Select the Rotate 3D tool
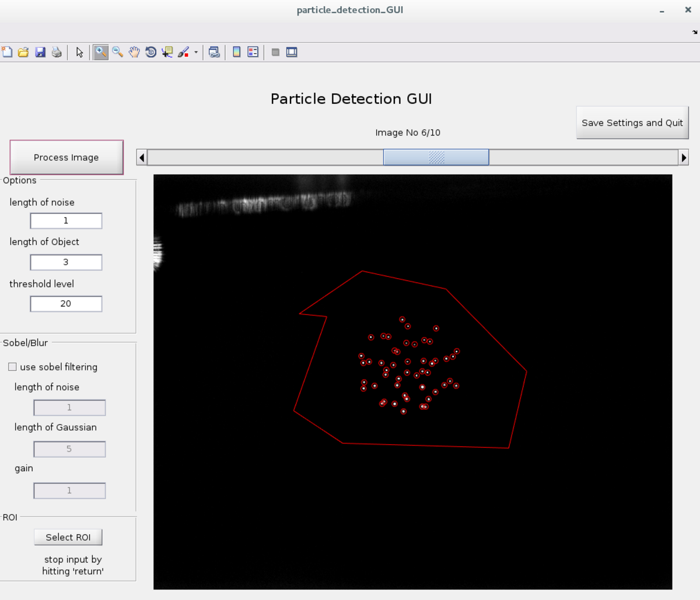Screen dimensions: 700x600 click(x=150, y=52)
